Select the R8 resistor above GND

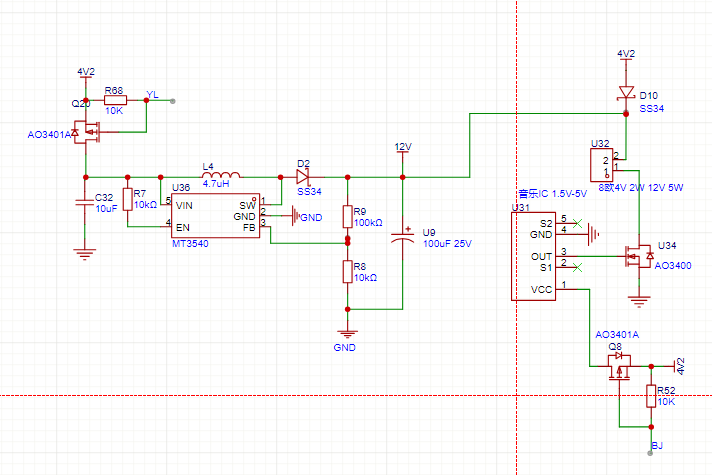click(x=347, y=271)
